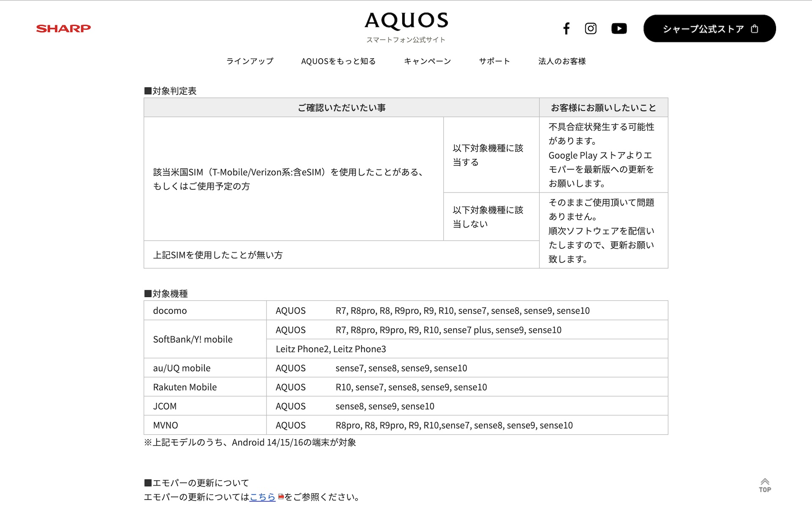
Task: Go to キャンペーン menu item
Action: tap(427, 61)
